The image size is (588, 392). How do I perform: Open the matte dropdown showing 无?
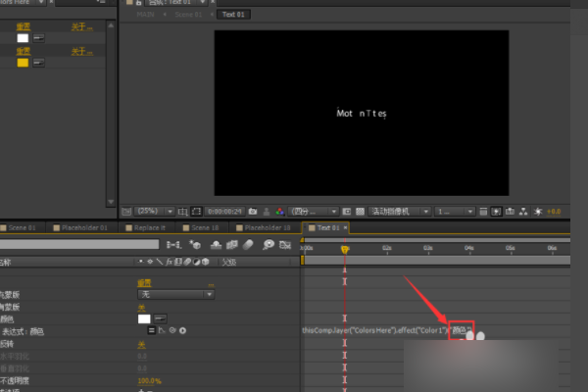tap(174, 294)
